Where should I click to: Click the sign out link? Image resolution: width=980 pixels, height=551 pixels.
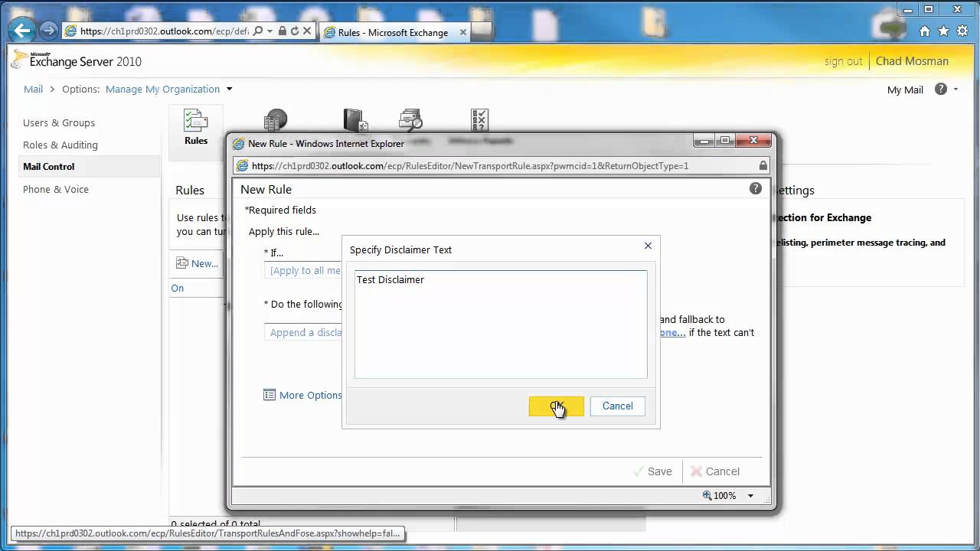[843, 61]
